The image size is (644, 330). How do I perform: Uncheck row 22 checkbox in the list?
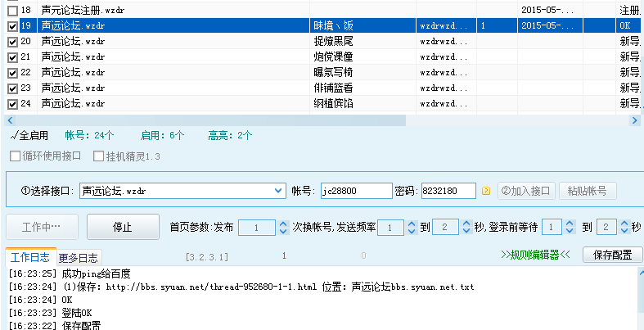coord(12,73)
